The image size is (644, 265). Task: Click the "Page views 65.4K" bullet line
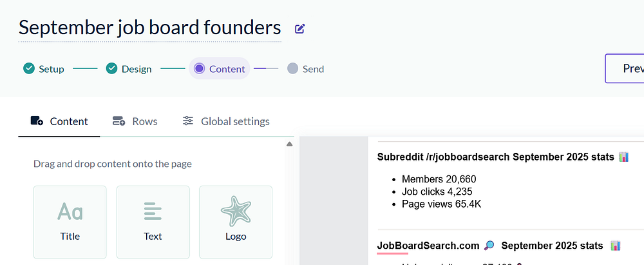[441, 204]
